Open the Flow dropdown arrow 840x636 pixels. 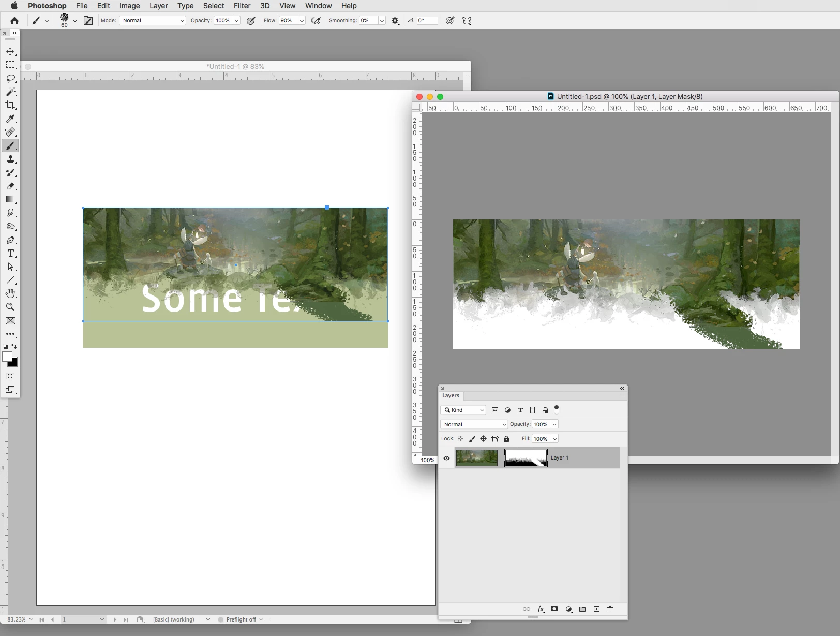[x=302, y=21]
